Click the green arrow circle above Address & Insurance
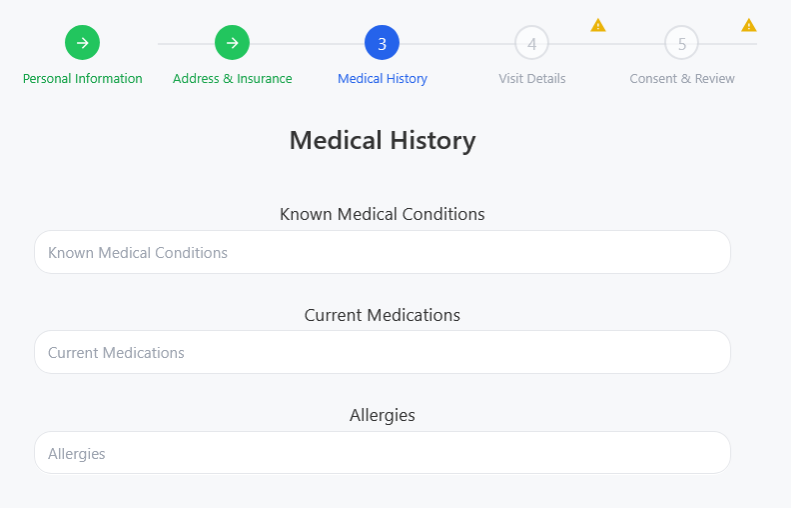The height and width of the screenshot is (508, 791). pyautogui.click(x=232, y=43)
